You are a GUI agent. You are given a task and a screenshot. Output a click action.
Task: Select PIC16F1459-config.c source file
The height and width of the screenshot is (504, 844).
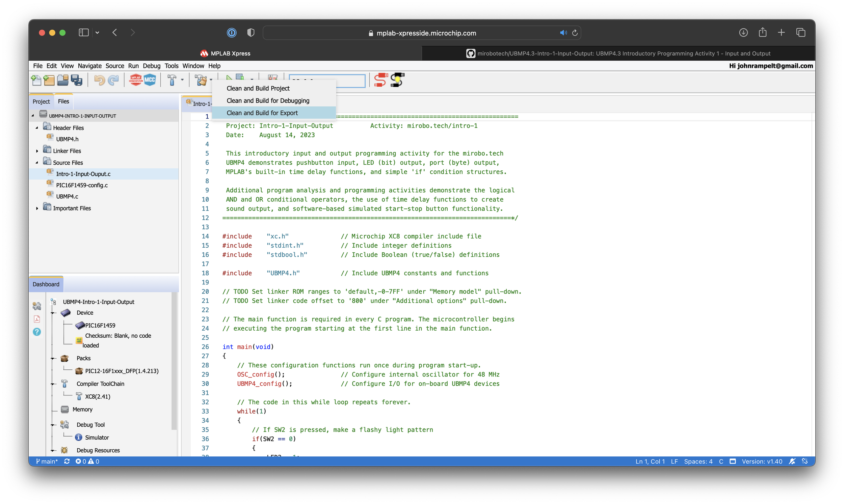(82, 185)
